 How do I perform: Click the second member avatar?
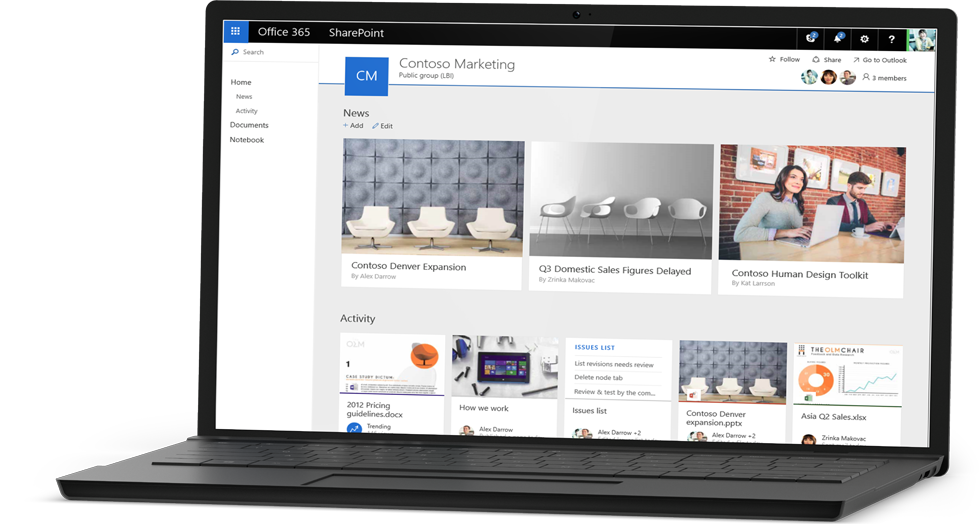tap(829, 77)
